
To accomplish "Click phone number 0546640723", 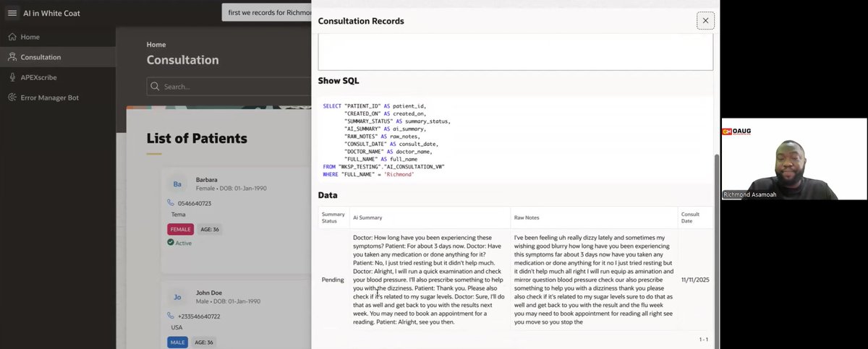I will click(195, 204).
